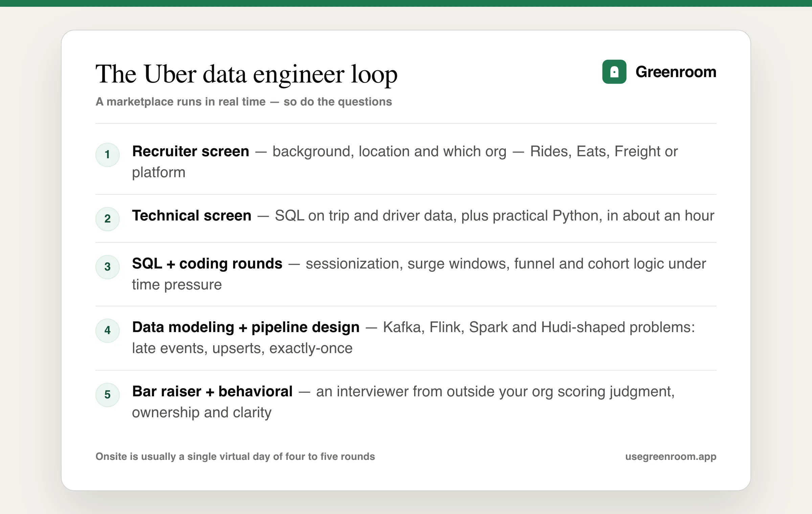Click the "Technical screen" heading
Screen dimensions: 812x514
click(x=191, y=216)
